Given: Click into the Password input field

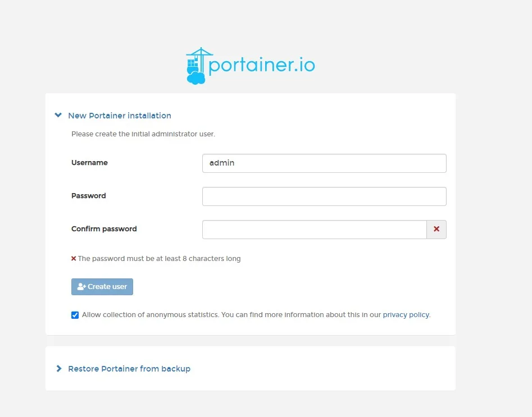Looking at the screenshot, I should (324, 196).
